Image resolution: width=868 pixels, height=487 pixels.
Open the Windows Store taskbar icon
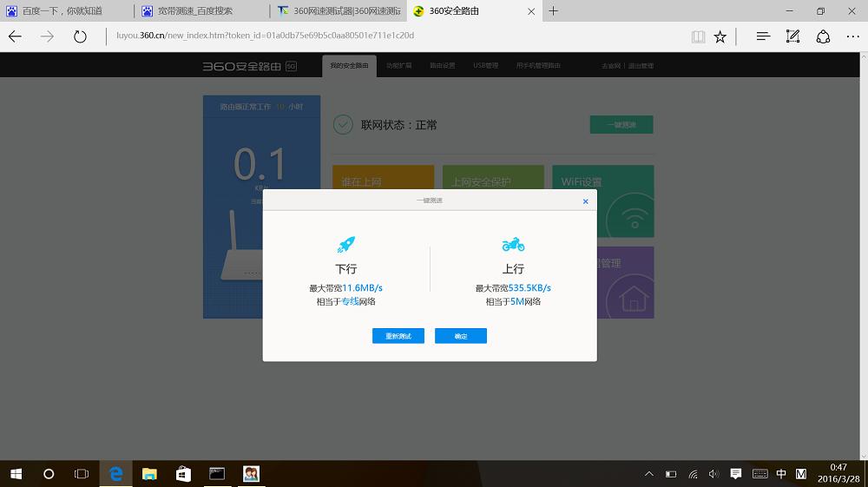[183, 474]
